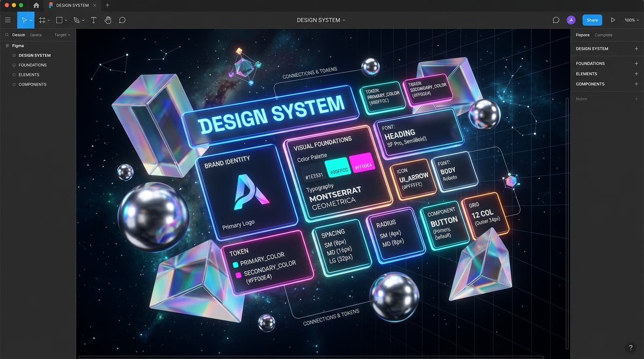This screenshot has width=644, height=359.
Task: Open the help question mark button
Action: 630,347
